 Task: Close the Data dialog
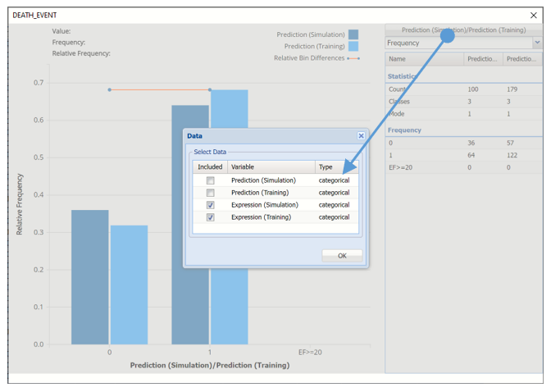(361, 136)
